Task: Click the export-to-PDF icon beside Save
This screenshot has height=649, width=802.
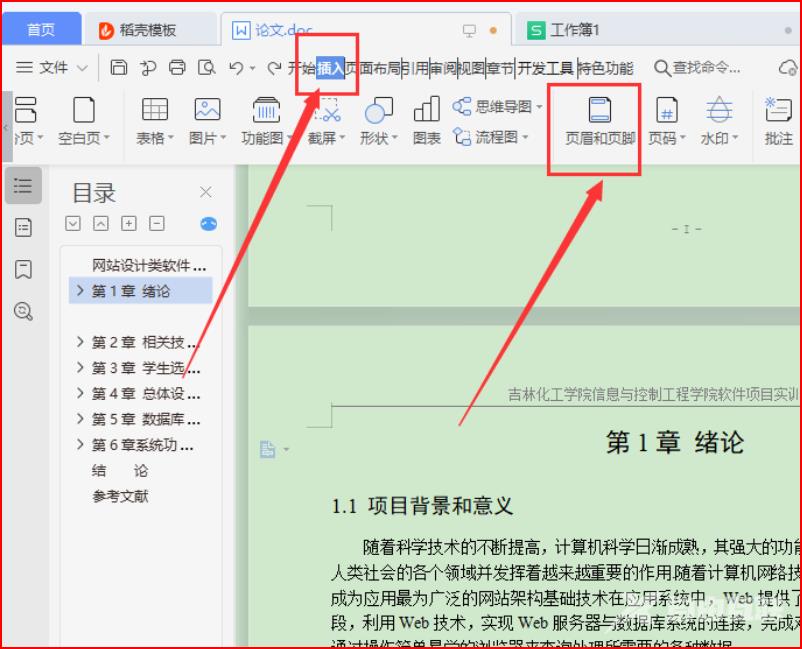Action: [148, 68]
